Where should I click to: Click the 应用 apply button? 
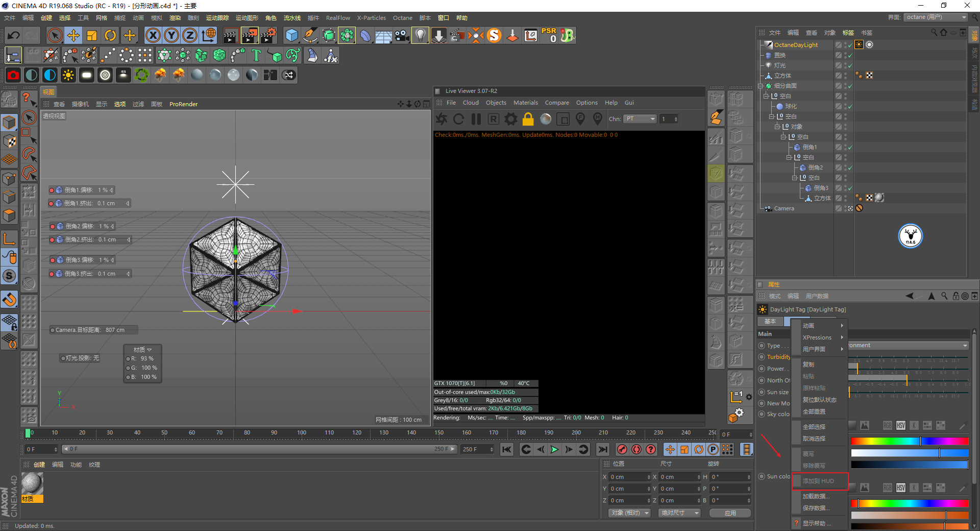730,513
